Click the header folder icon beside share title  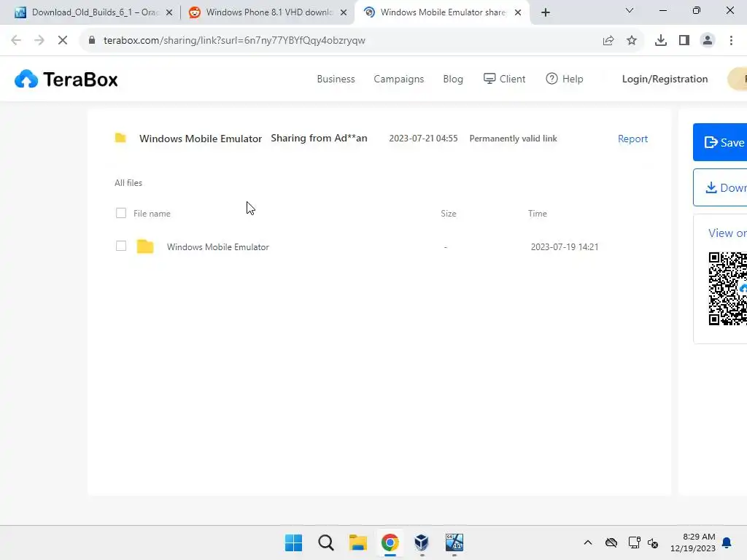pos(120,138)
